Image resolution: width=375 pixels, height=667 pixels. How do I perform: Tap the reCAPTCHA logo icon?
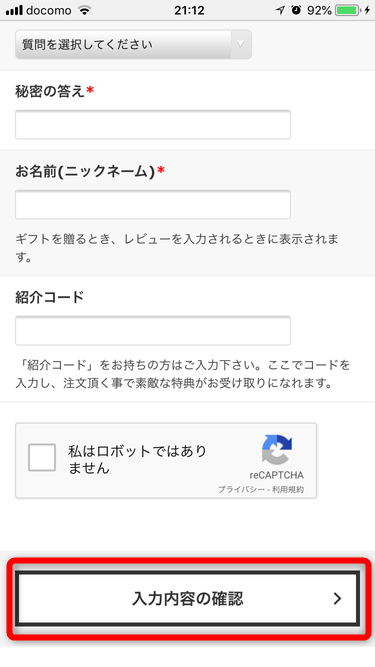coord(277,450)
